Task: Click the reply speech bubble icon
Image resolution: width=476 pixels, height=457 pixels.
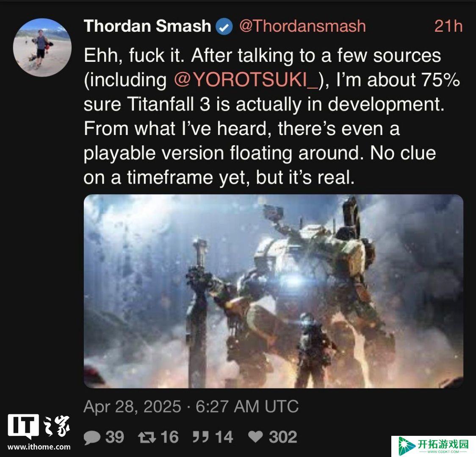Action: tap(92, 438)
